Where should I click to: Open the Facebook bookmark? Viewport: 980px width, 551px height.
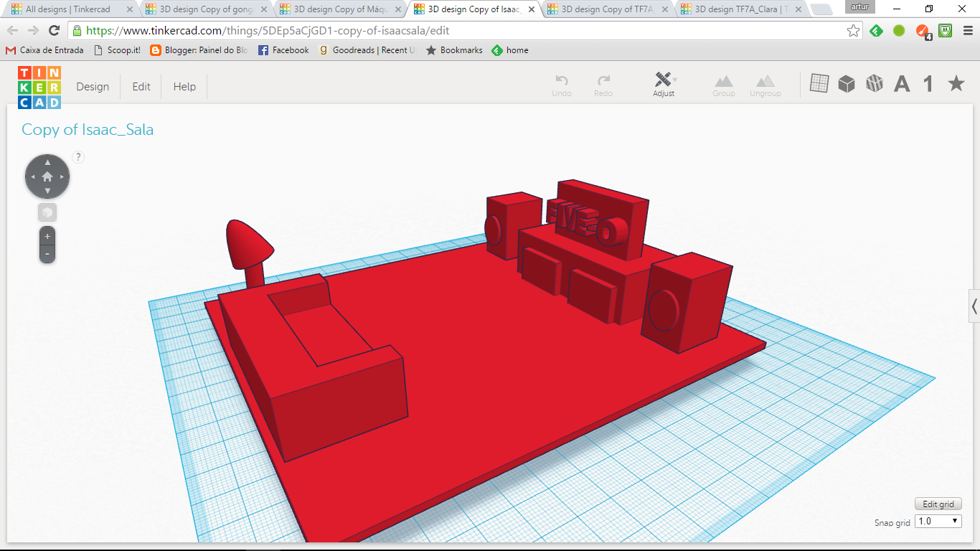click(x=283, y=50)
